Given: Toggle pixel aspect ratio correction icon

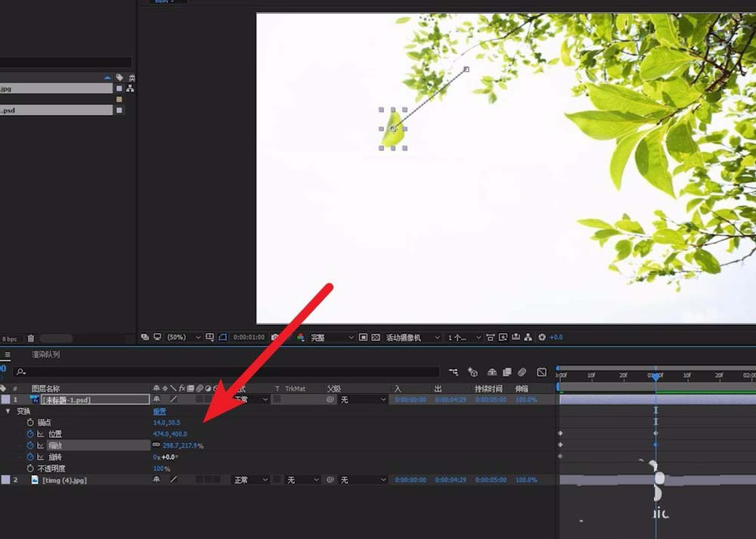Looking at the screenshot, I should point(491,337).
